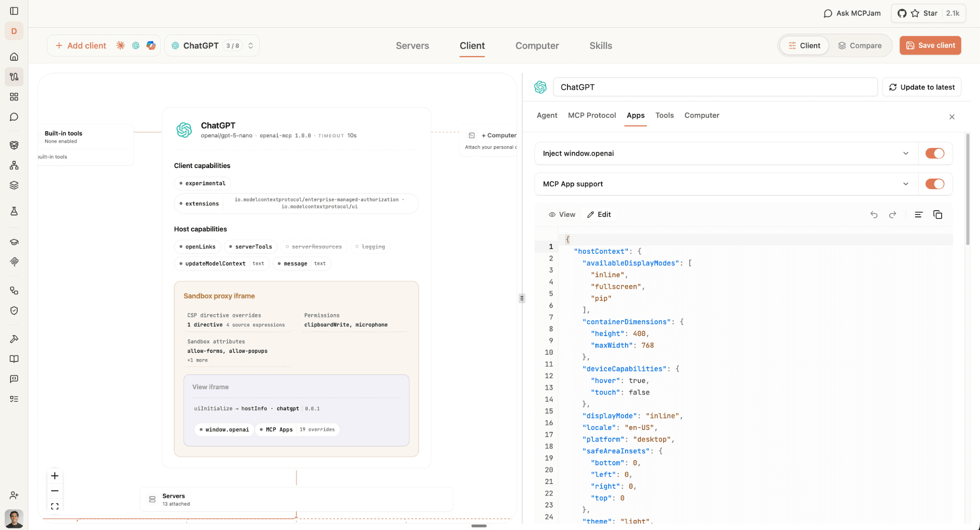Viewport: 980px width, 530px height.
Task: Click the orange D workspace avatar
Action: [x=14, y=31]
